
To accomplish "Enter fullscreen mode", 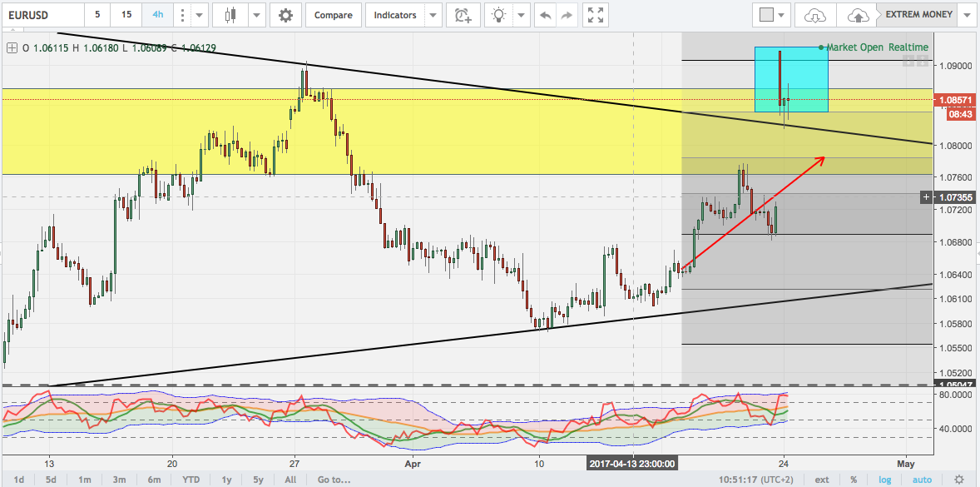I will point(594,15).
